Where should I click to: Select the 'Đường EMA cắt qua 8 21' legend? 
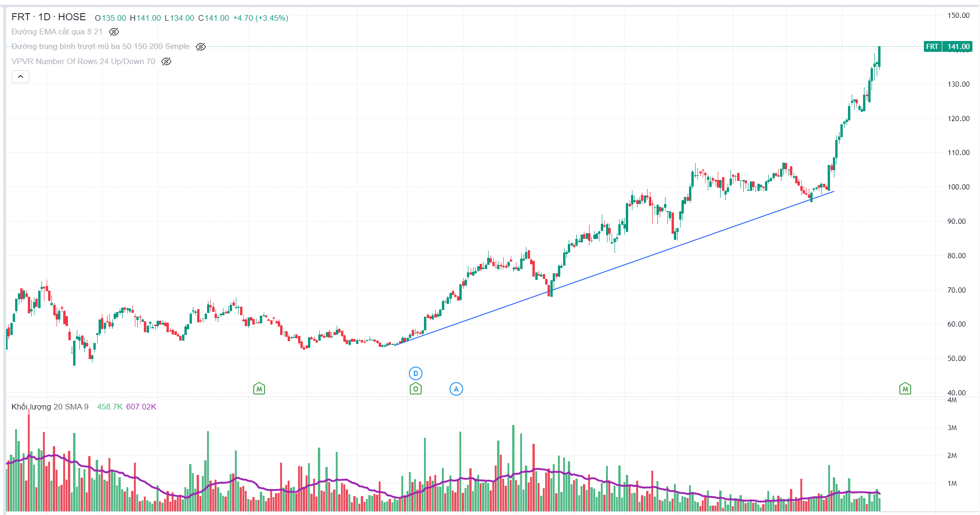click(57, 32)
